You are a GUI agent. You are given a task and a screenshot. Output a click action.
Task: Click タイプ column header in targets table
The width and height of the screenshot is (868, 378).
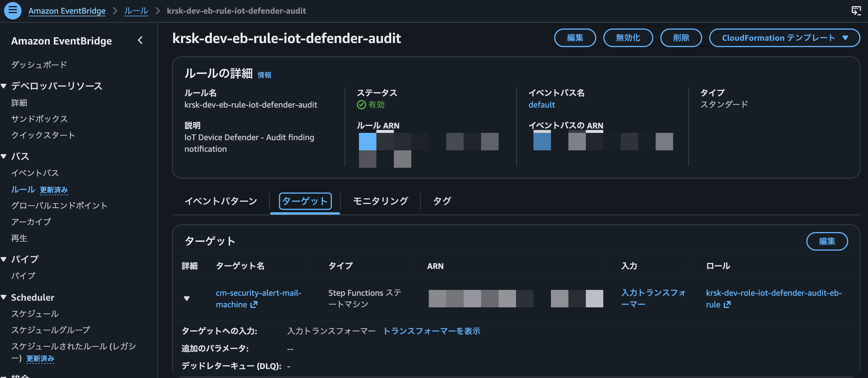click(340, 266)
